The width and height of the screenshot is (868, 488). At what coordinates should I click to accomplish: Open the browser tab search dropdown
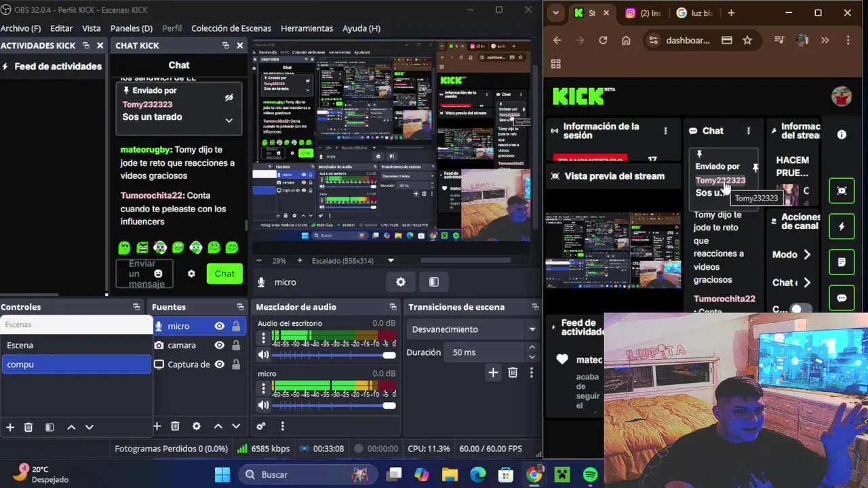[x=556, y=13]
